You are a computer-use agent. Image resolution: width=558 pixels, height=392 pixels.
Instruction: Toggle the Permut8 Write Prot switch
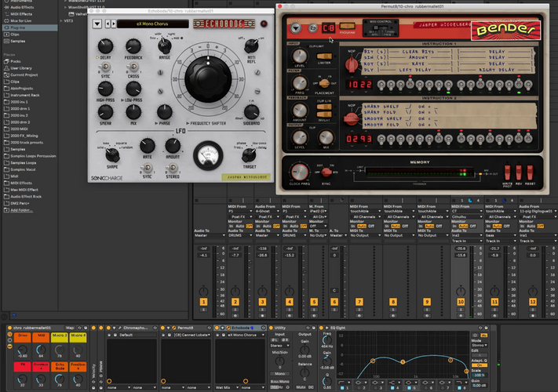tap(508, 172)
